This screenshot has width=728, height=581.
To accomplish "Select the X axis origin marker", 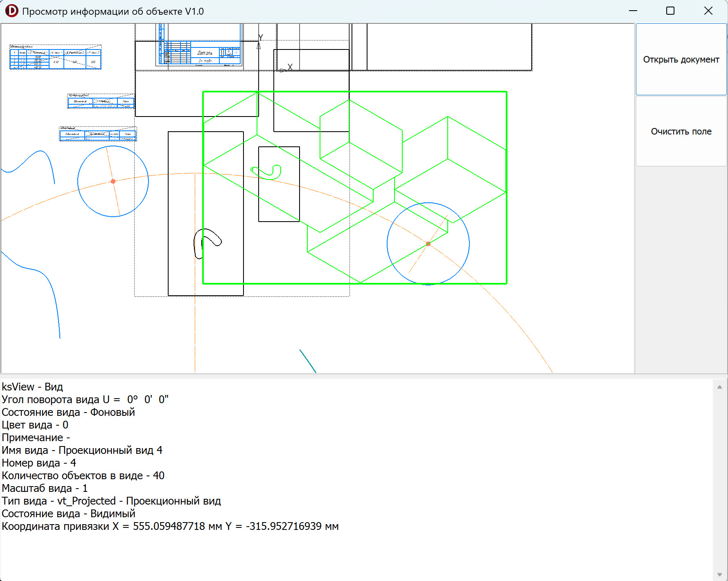I will [282, 70].
